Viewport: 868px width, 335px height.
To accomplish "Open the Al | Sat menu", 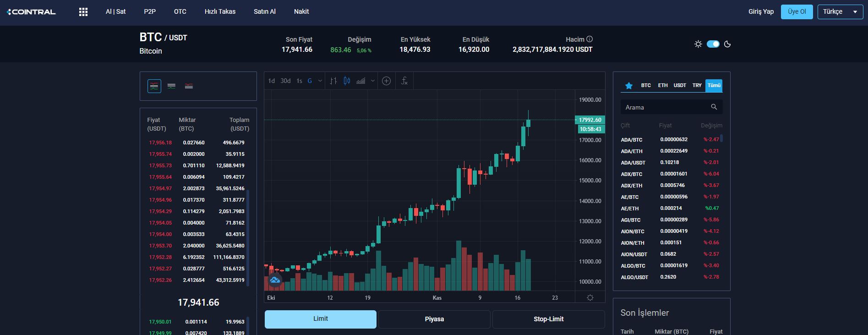I will [x=115, y=11].
